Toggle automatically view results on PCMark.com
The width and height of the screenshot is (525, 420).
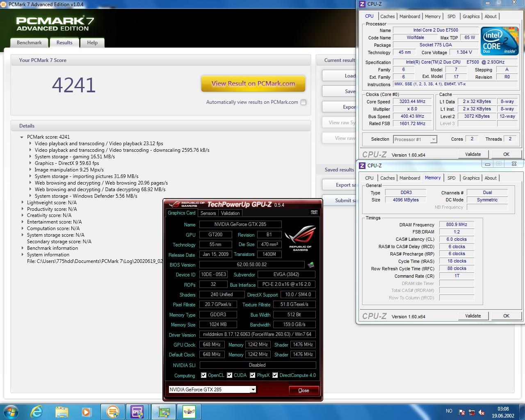(x=304, y=102)
